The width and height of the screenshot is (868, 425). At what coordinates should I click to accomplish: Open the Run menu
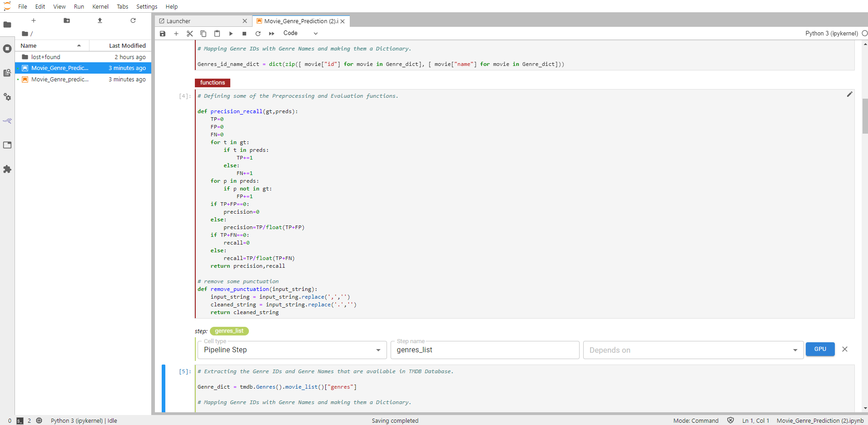coord(79,6)
